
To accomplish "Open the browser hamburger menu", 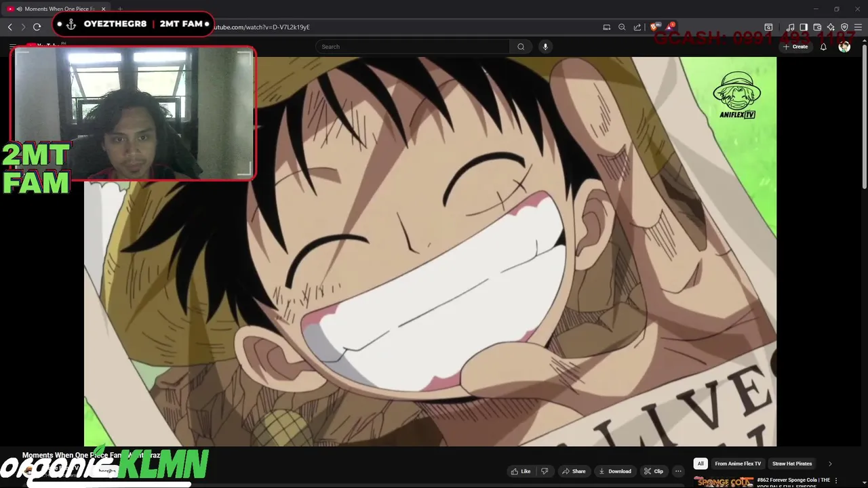I will [859, 27].
